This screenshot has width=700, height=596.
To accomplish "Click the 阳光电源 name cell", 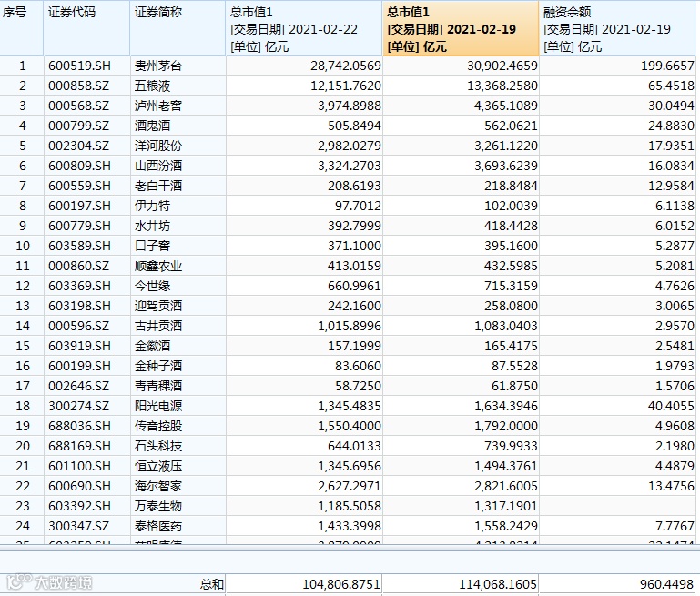I will click(158, 406).
